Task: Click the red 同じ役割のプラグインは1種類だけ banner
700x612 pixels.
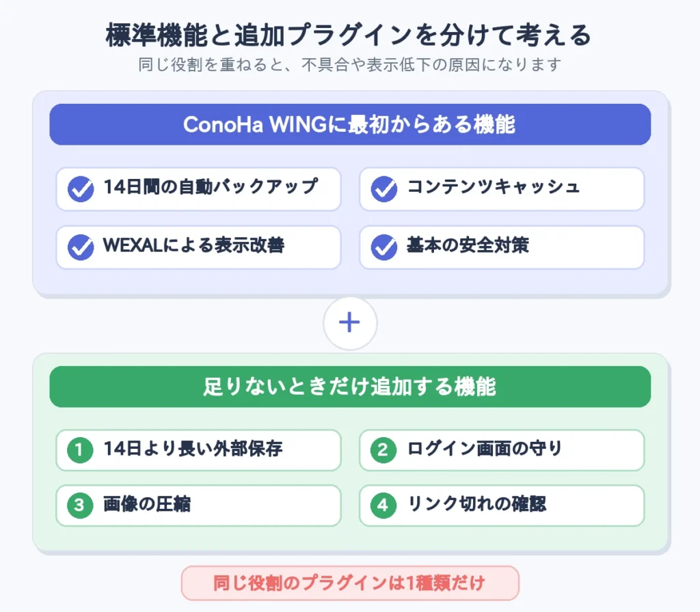Action: coord(350,583)
